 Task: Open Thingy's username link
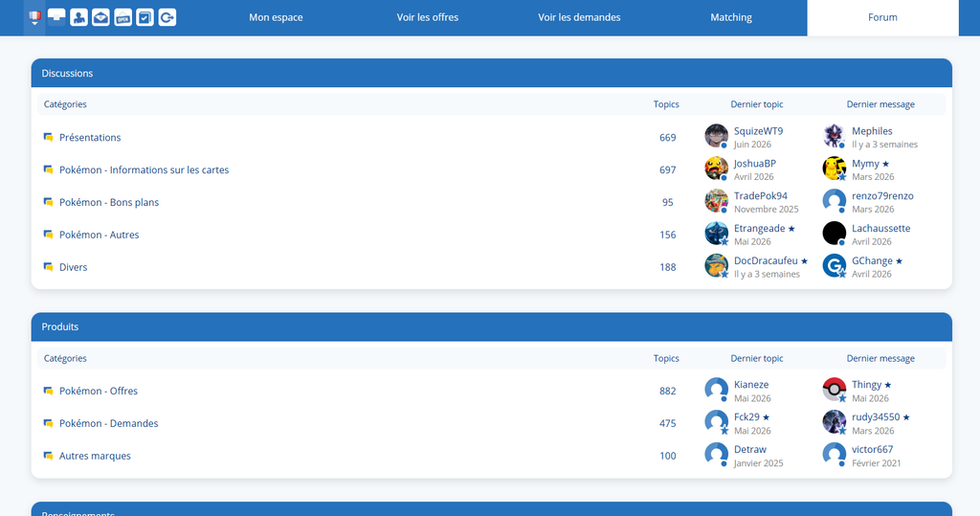tap(866, 385)
